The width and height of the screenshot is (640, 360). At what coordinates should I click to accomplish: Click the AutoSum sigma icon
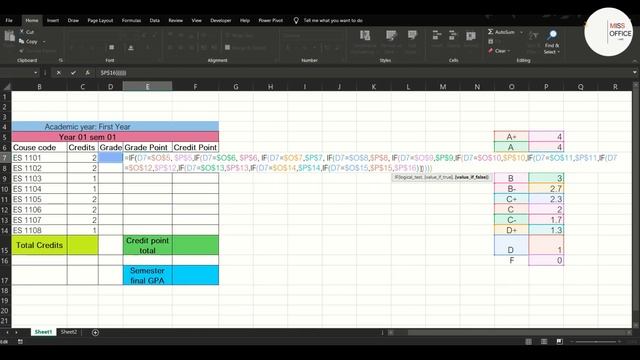[x=491, y=32]
